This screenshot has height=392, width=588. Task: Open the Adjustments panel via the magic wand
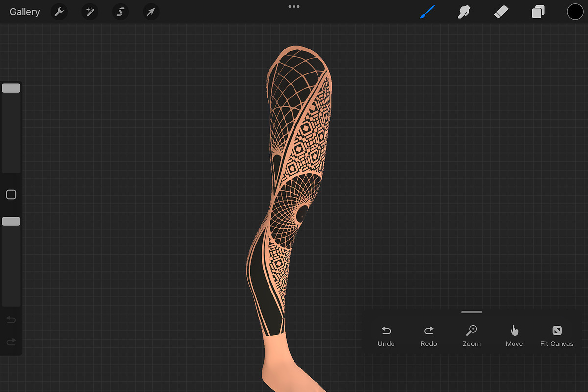coord(90,11)
